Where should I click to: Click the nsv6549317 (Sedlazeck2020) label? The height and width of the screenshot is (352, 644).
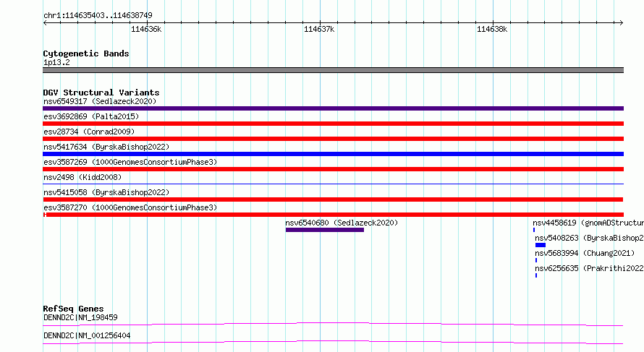[100, 101]
